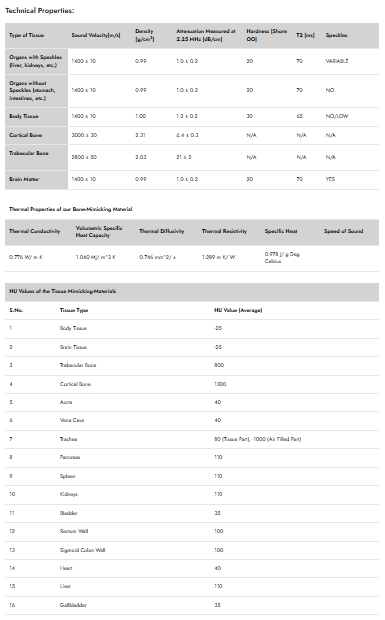Select the Specific Heat column header
This screenshot has width=385, height=620.
[x=281, y=231]
